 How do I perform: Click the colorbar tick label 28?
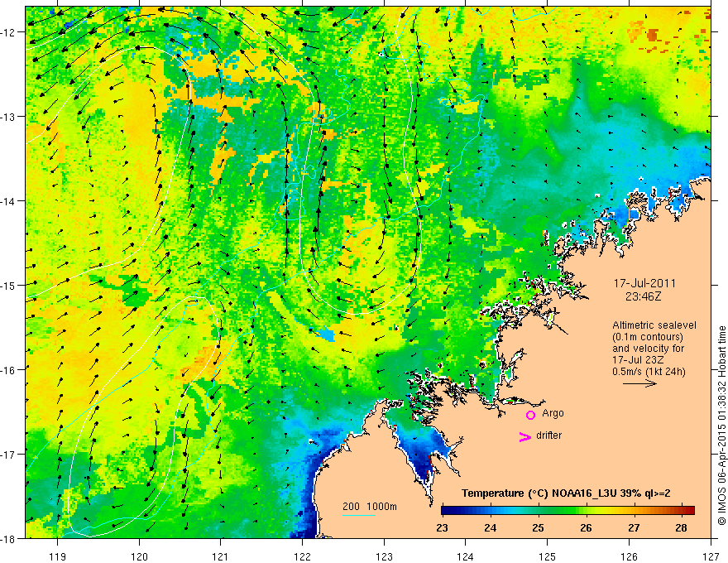click(x=682, y=527)
